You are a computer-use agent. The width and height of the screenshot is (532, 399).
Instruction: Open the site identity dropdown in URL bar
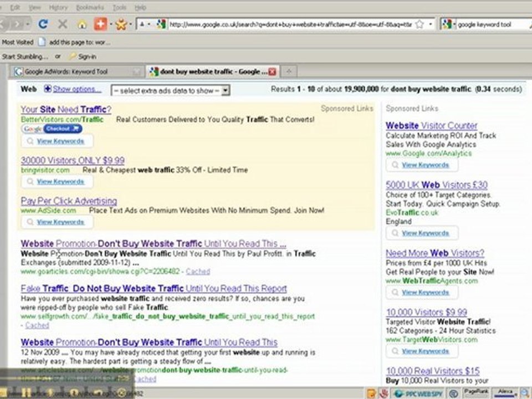click(x=145, y=24)
